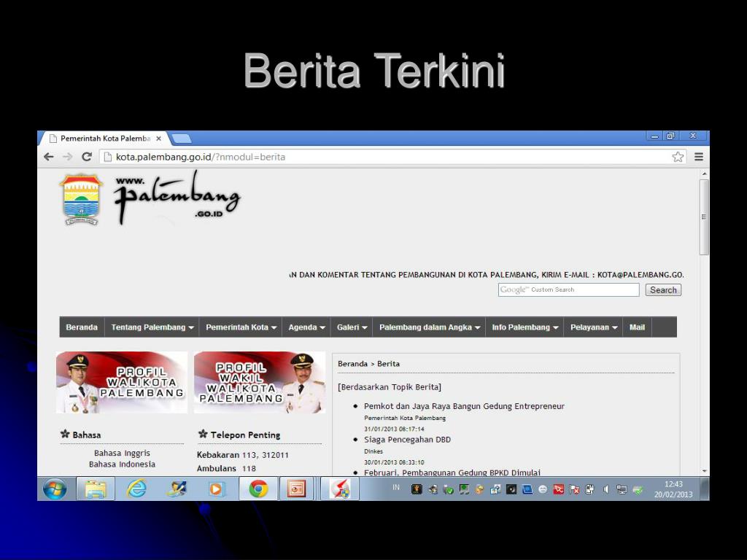This screenshot has width=747, height=560.
Task: Switch language to Bahasa Inggris
Action: [122, 454]
